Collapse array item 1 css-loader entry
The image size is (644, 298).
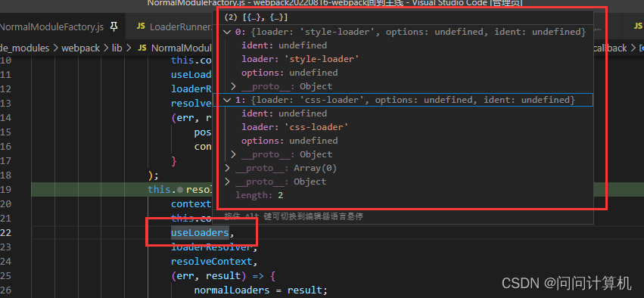point(227,100)
